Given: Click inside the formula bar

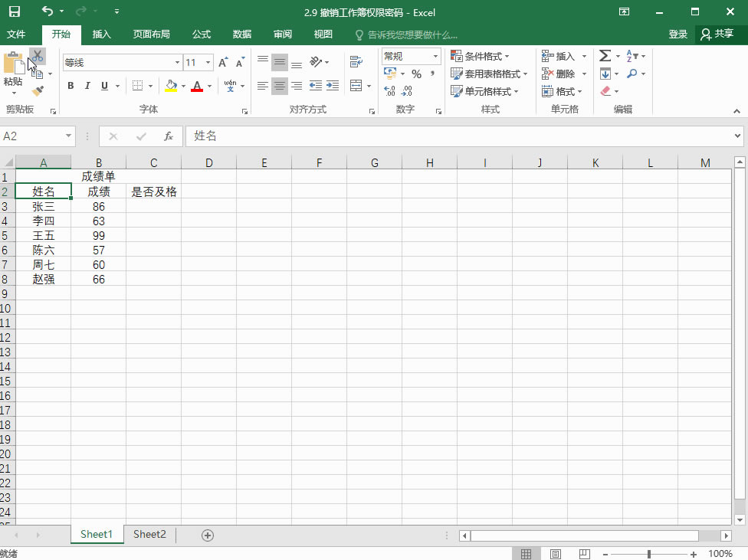Looking at the screenshot, I should [x=383, y=135].
